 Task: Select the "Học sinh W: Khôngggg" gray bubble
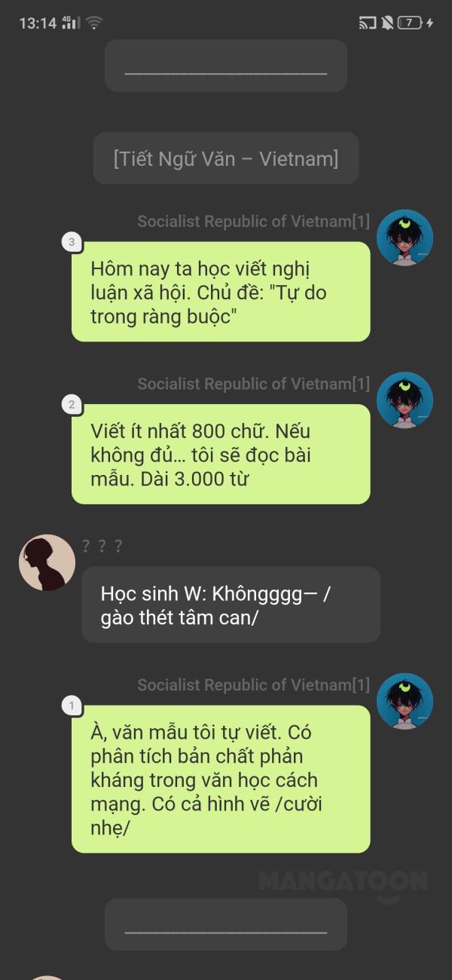tap(231, 605)
